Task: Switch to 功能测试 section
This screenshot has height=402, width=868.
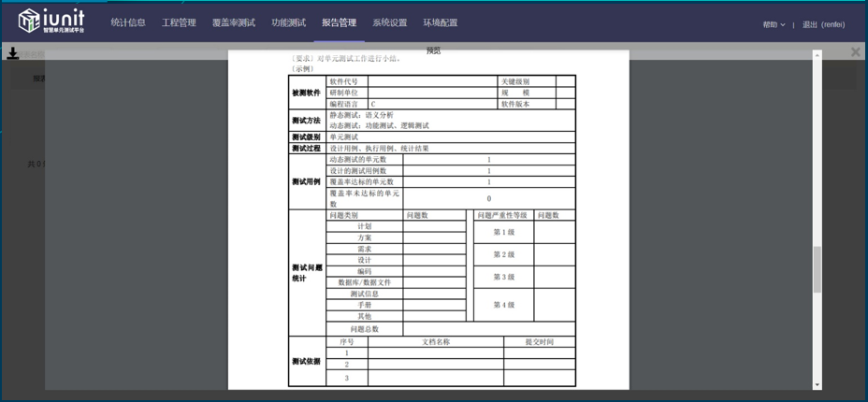Action: (288, 22)
